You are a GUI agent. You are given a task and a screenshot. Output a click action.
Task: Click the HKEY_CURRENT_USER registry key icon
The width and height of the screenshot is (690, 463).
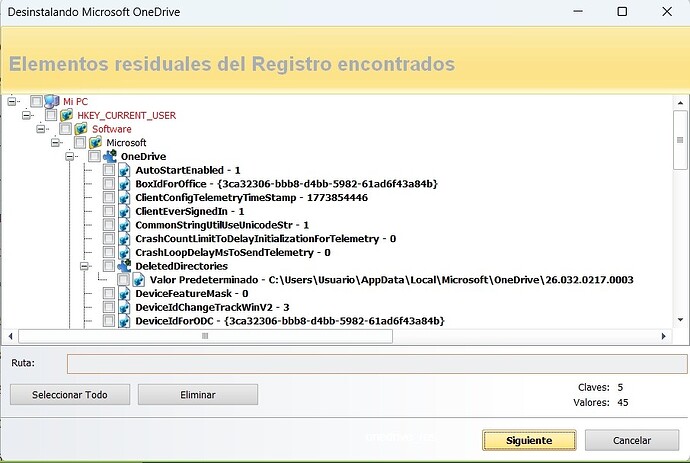66,115
